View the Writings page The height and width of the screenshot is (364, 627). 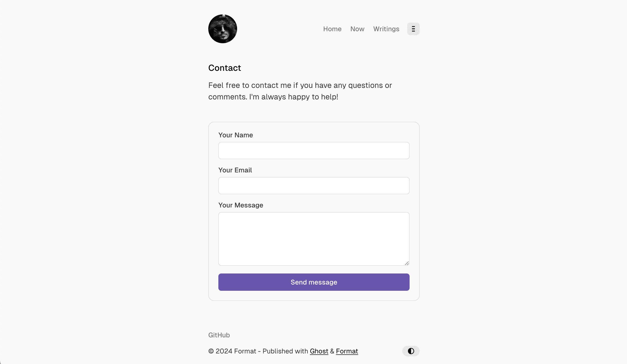coord(386,29)
